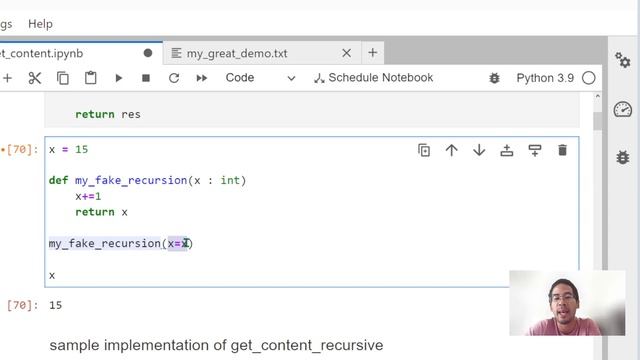Insert cell above cell 70
This screenshot has height=360, width=640.
click(507, 150)
